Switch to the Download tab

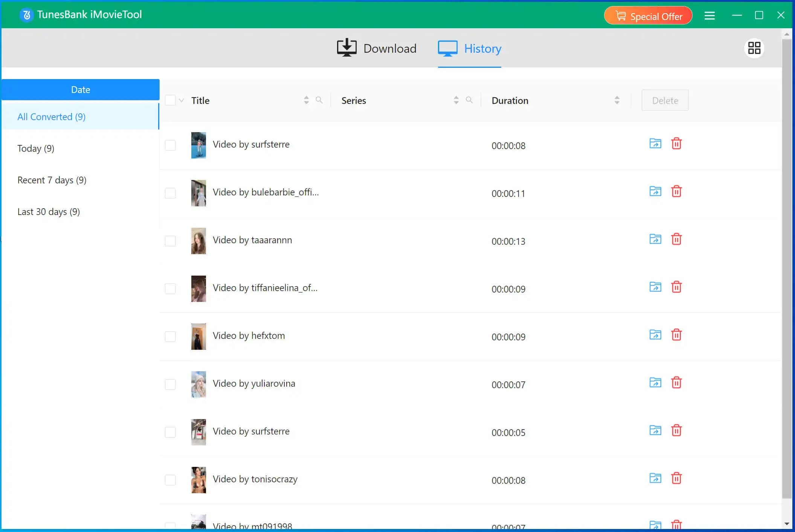pyautogui.click(x=376, y=48)
